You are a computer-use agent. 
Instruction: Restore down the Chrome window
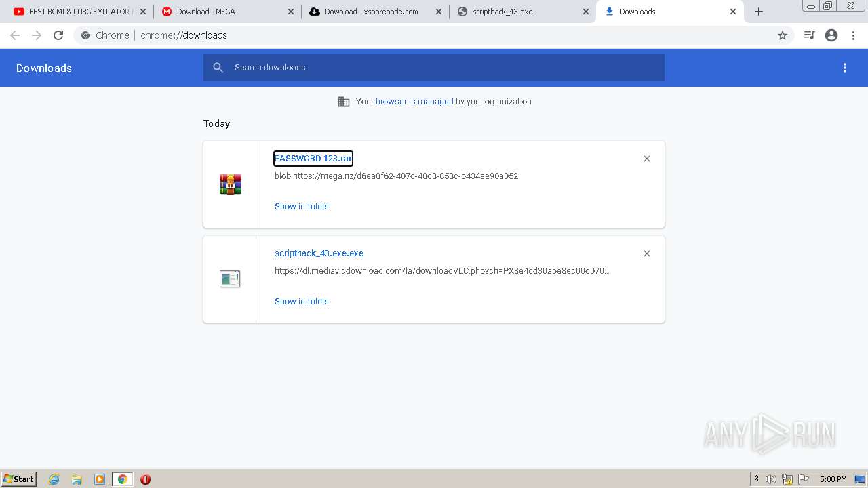(828, 6)
